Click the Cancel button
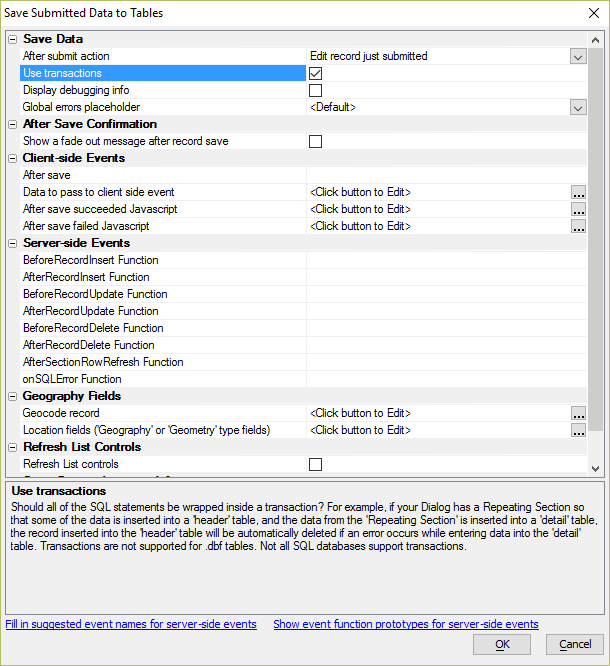Screen dimensions: 610x666 [x=575, y=644]
